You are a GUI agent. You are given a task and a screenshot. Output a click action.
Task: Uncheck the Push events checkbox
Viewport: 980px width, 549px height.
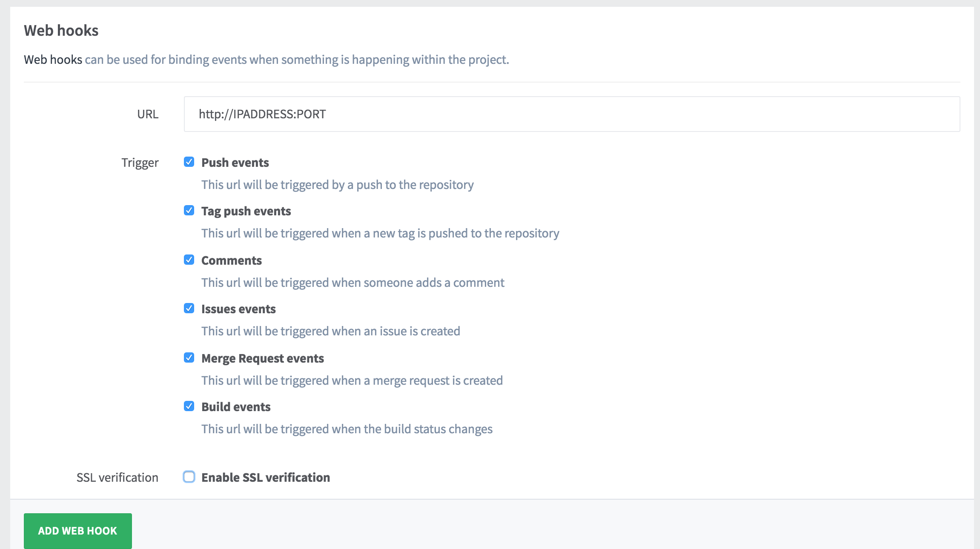click(189, 162)
